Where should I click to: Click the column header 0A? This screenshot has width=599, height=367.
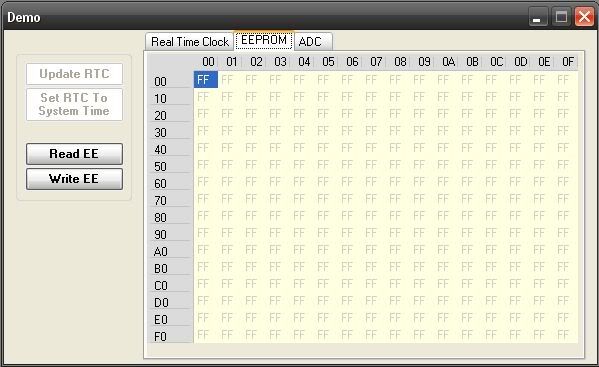pyautogui.click(x=446, y=62)
